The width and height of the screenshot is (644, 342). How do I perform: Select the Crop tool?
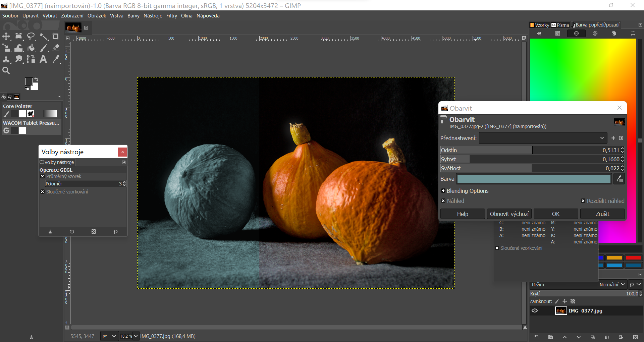56,37
